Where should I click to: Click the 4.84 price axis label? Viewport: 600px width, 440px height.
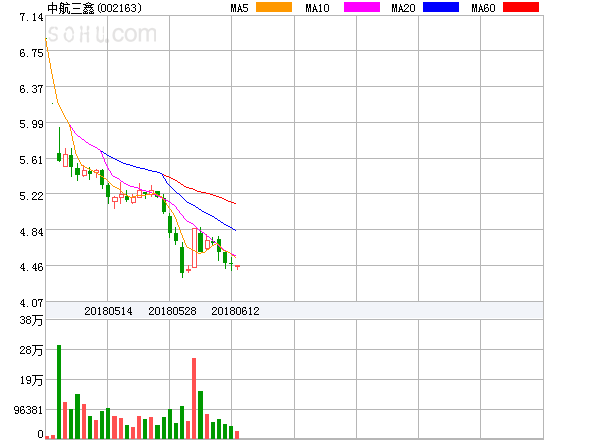click(31, 232)
